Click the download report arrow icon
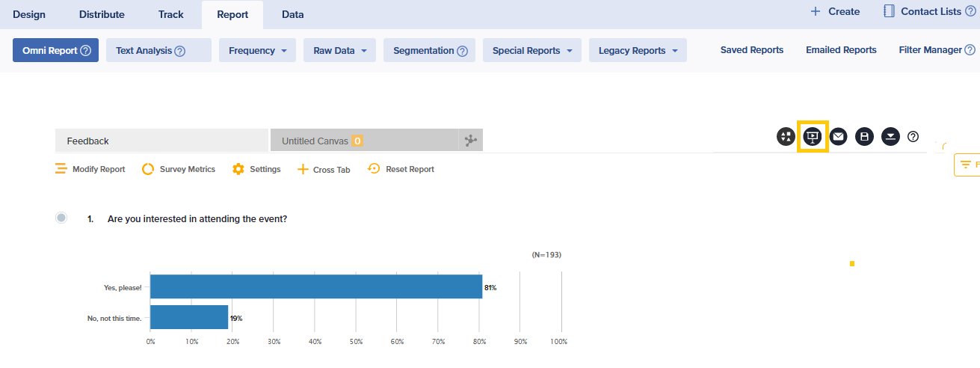Screen dimensions: 980x368 coord(890,137)
